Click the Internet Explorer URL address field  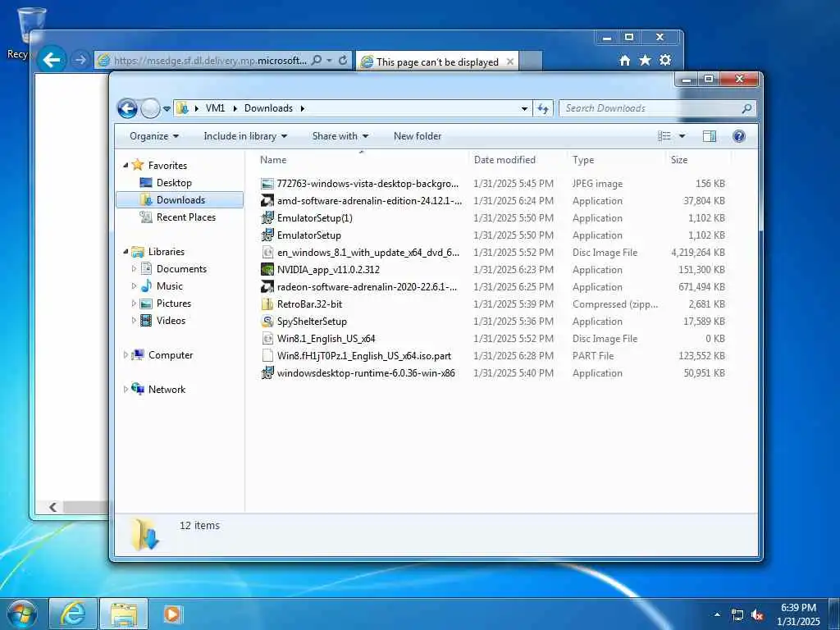click(210, 61)
